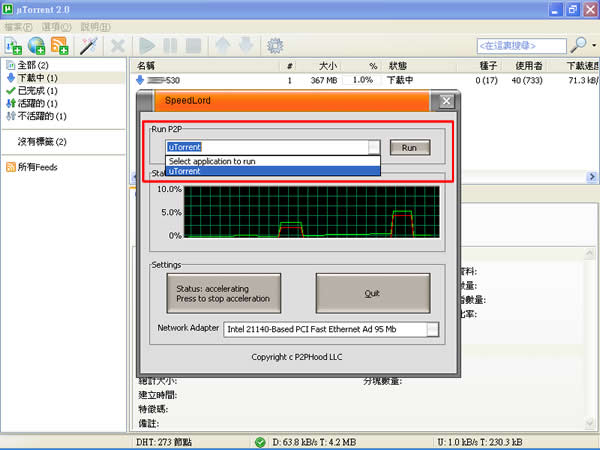Viewport: 600px width, 450px height.
Task: Click the µTorrent title bar icon
Action: [8, 9]
